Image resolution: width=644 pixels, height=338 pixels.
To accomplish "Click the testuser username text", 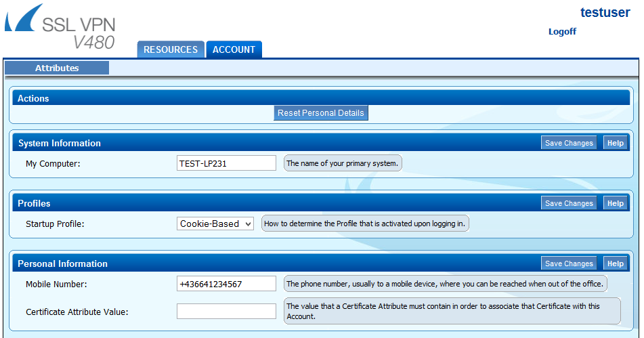I will [x=605, y=13].
